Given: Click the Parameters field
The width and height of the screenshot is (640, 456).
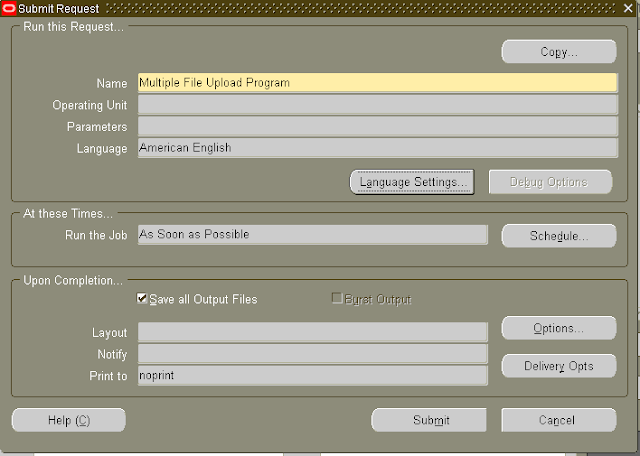Looking at the screenshot, I should click(x=378, y=127).
